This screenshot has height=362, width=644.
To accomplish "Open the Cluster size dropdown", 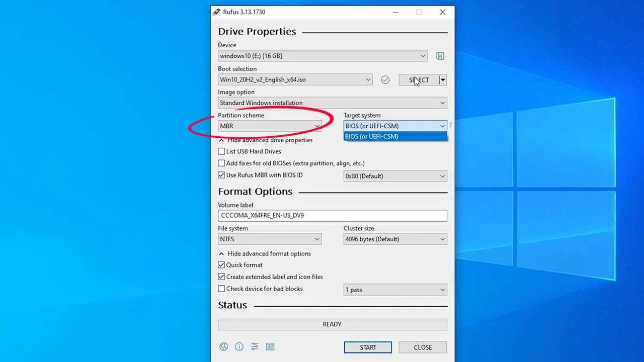I will point(395,239).
